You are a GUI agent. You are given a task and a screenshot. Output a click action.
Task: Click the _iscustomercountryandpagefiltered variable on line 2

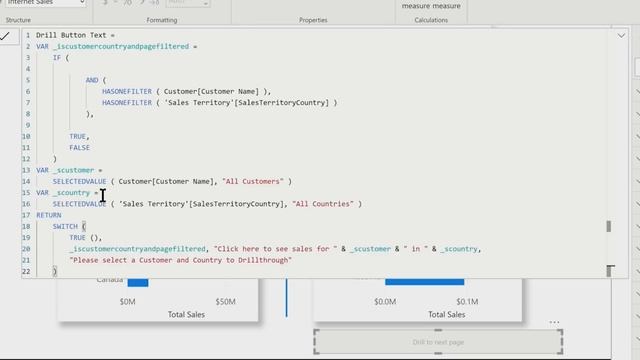click(x=121, y=47)
